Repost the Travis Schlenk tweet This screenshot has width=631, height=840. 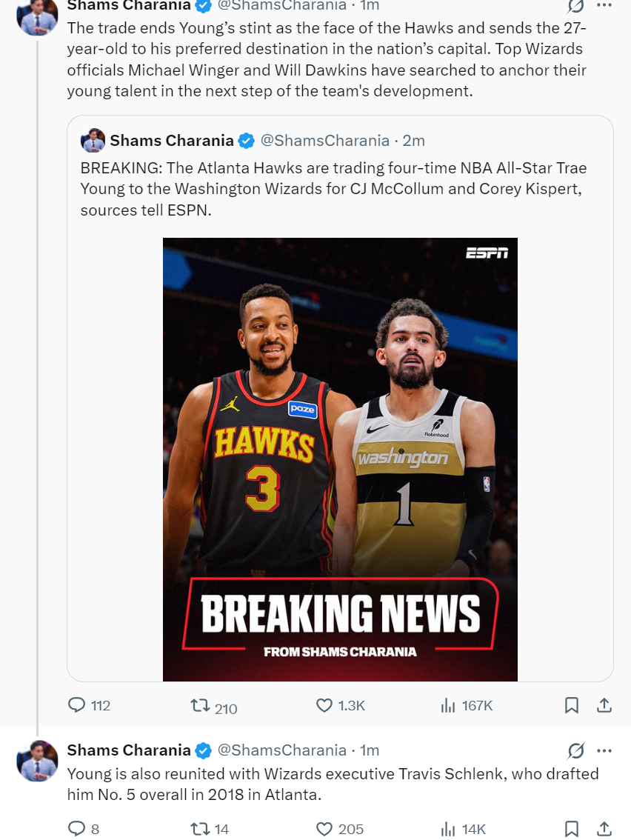click(201, 828)
